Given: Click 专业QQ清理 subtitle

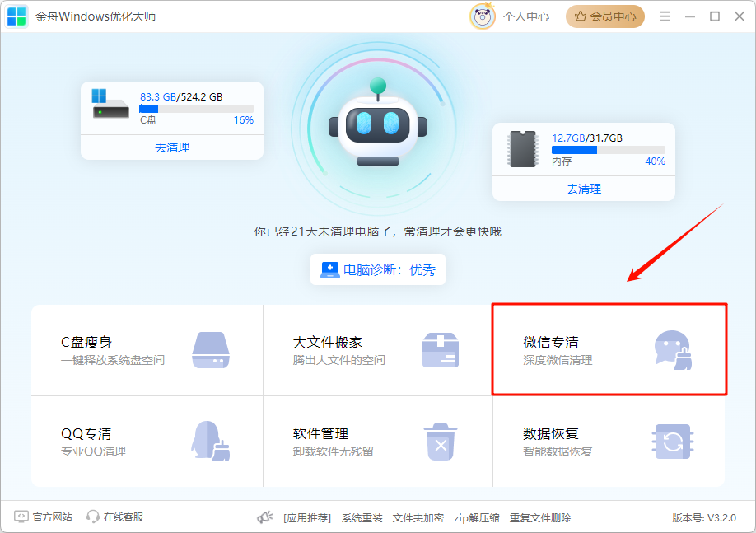Looking at the screenshot, I should (94, 451).
